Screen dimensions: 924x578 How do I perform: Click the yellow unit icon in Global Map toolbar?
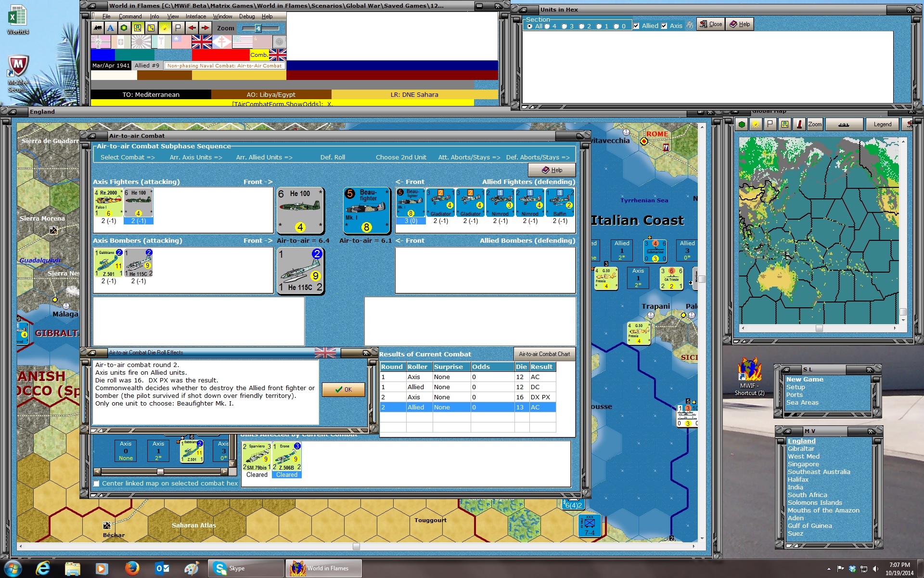coord(784,124)
